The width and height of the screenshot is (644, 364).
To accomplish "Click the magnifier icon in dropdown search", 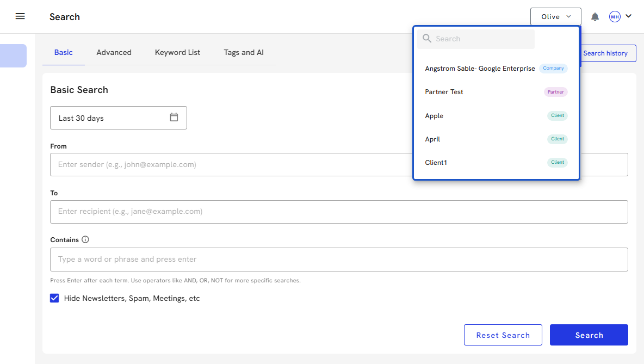I will 427,39.
